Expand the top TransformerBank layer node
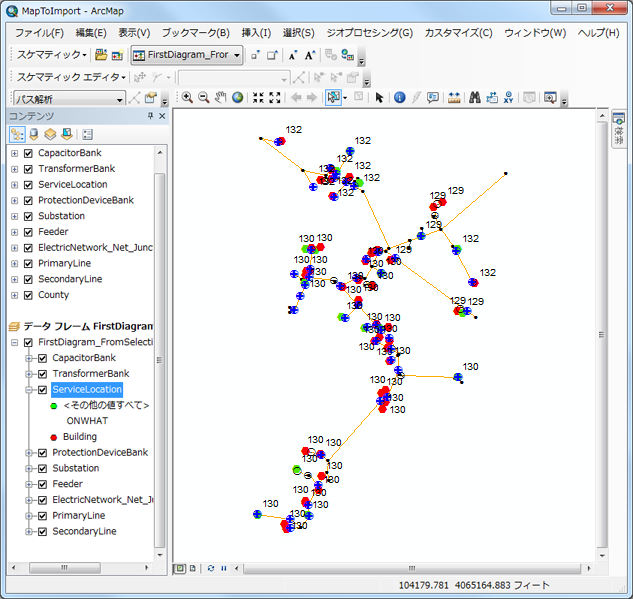Image resolution: width=633 pixels, height=599 pixels. pyautogui.click(x=14, y=169)
